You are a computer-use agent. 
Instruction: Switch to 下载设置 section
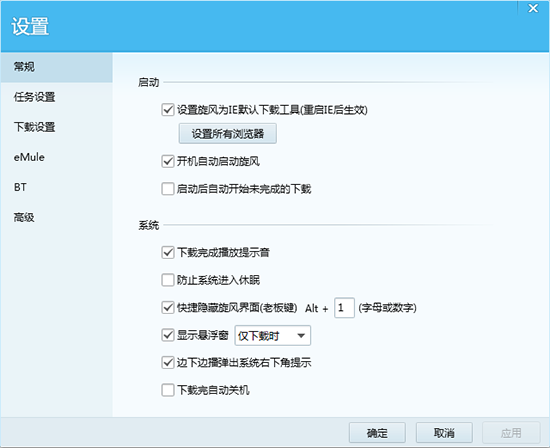(56, 127)
